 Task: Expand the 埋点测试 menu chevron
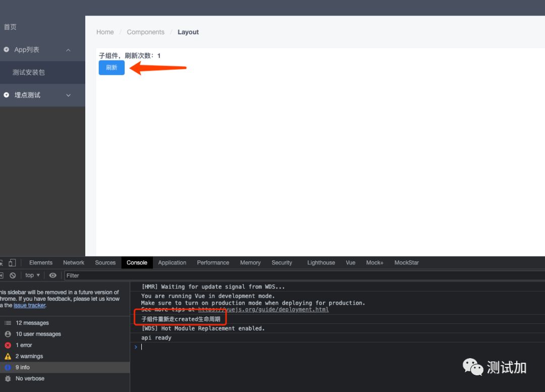[x=68, y=95]
